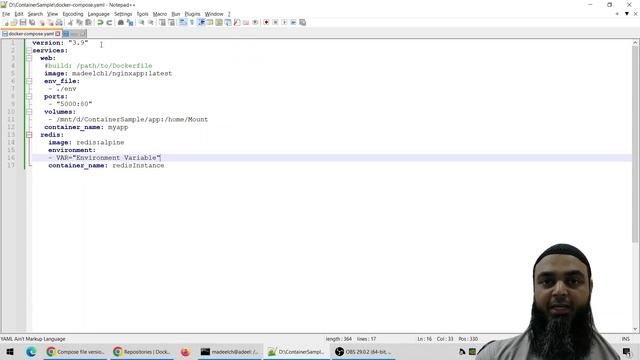Viewport: 640px width, 360px height.
Task: Click the scrollbar down arrow
Action: (636, 329)
